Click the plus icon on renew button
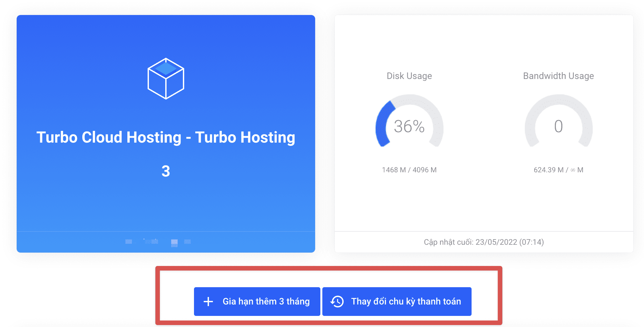 point(208,302)
